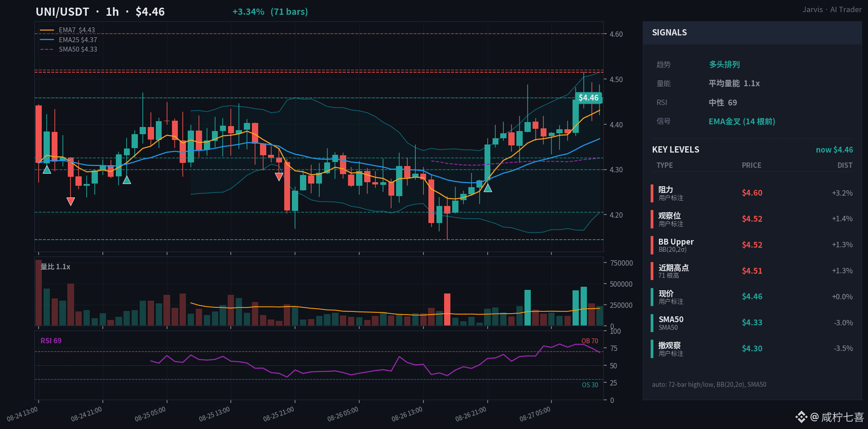Image resolution: width=868 pixels, height=429 pixels.
Task: Click the 750000 volume axis label
Action: point(621,263)
